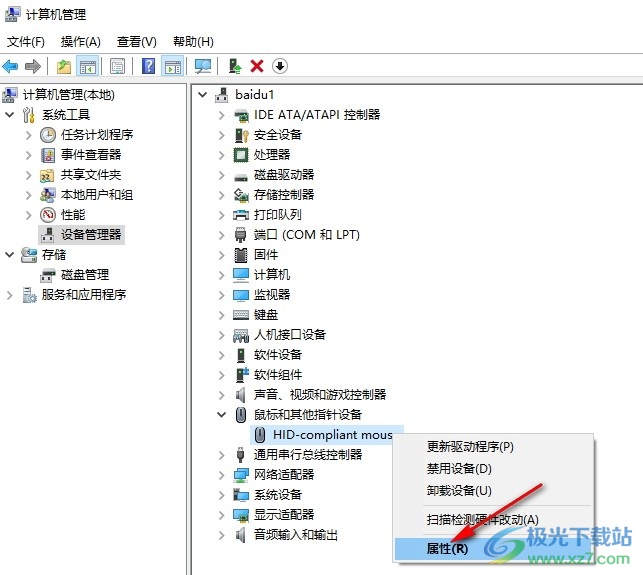Click the scan hardware changes monitor icon

(x=203, y=66)
